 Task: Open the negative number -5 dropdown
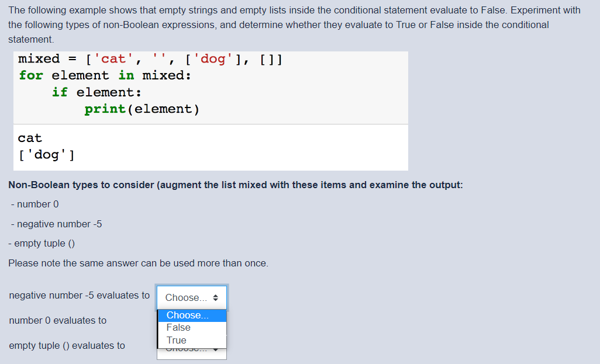coord(191,297)
